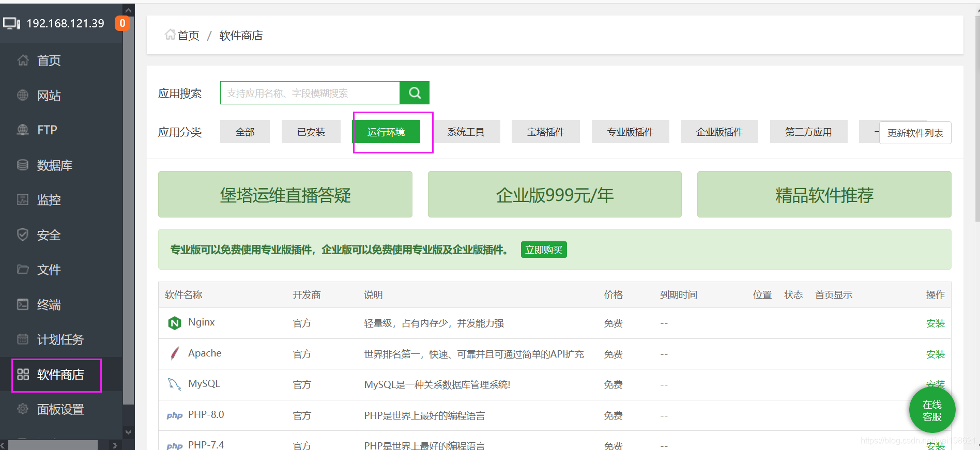Image resolution: width=980 pixels, height=450 pixels.
Task: Click the Nginx logo icon
Action: click(175, 323)
